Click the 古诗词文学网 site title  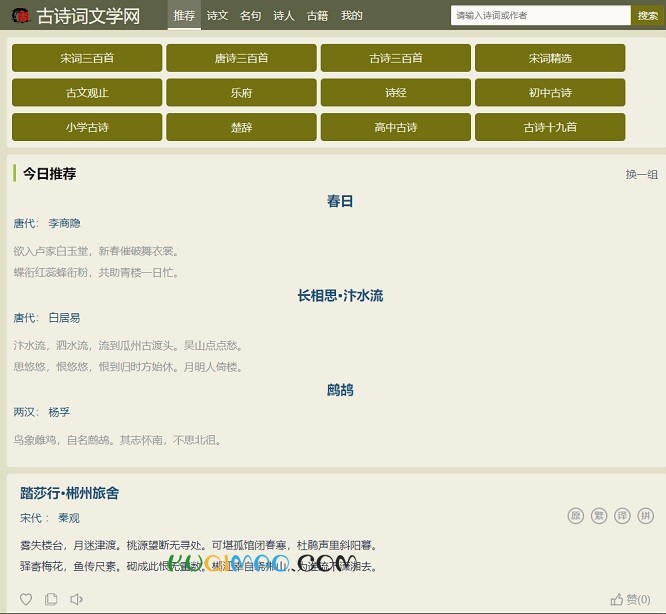[88, 16]
